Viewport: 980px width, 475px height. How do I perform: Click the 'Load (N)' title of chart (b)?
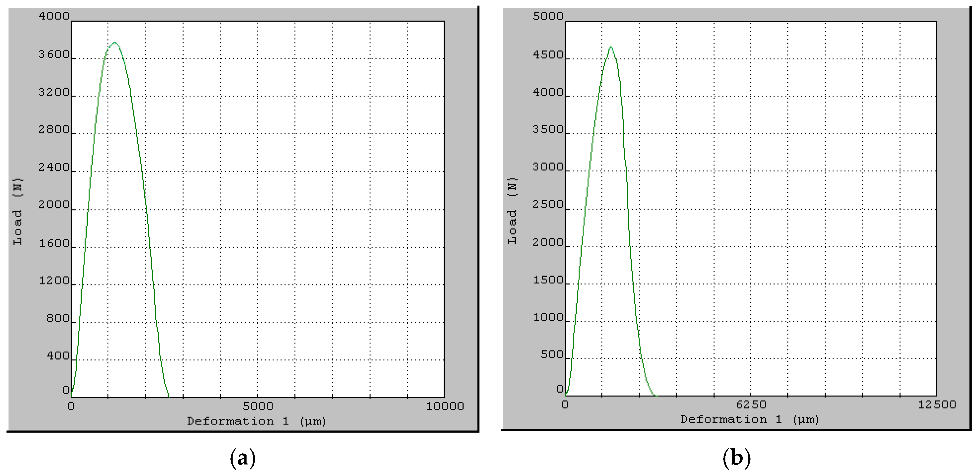512,211
